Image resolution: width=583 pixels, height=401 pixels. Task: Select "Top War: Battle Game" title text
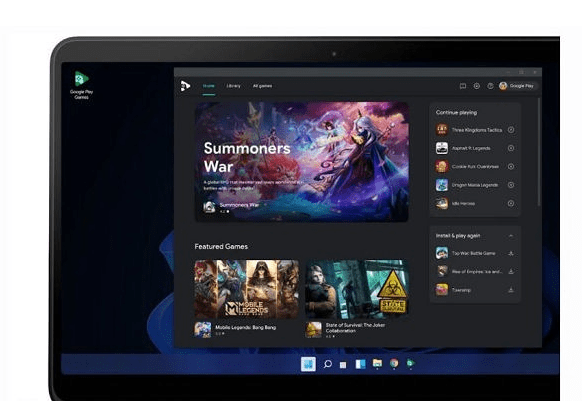[473, 253]
